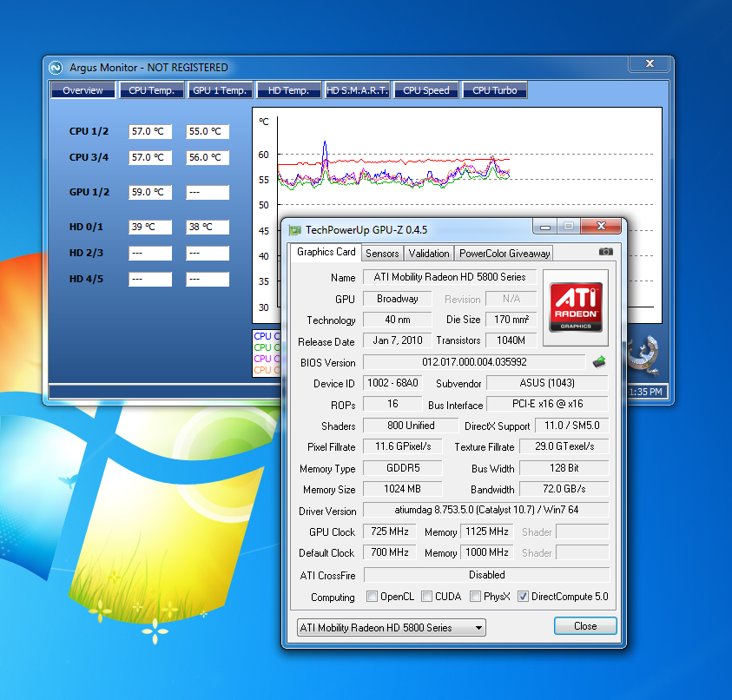Close the GPU-Z window with the red X

coord(601,227)
